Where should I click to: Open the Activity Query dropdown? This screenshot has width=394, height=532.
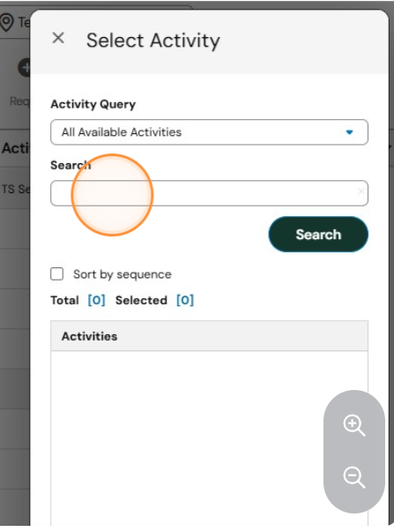click(209, 132)
